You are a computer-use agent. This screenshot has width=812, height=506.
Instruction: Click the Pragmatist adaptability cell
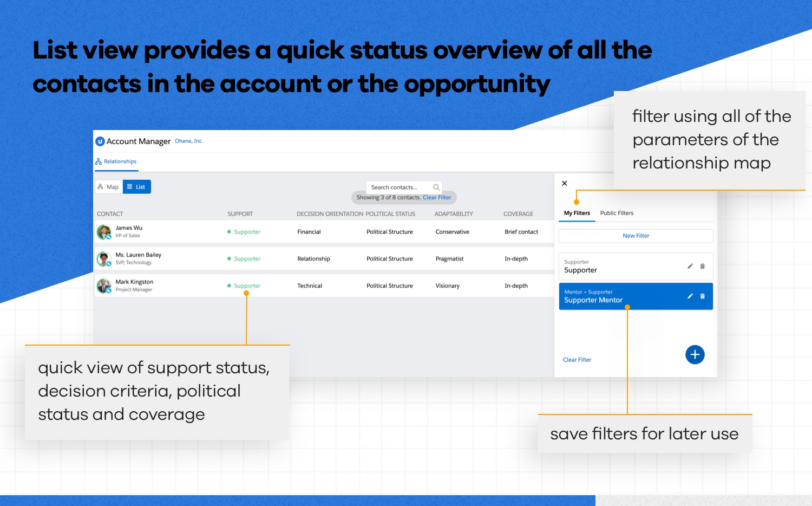(449, 259)
